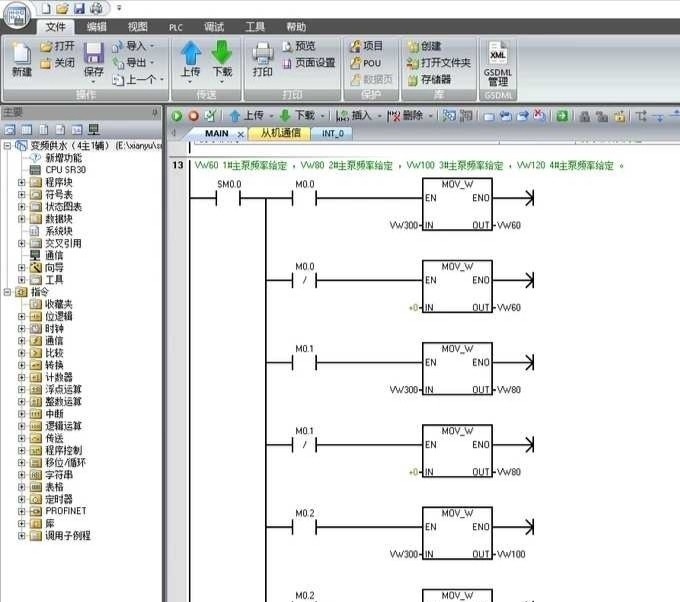Select CPU SR30 in project tree
The image size is (680, 602).
point(65,170)
